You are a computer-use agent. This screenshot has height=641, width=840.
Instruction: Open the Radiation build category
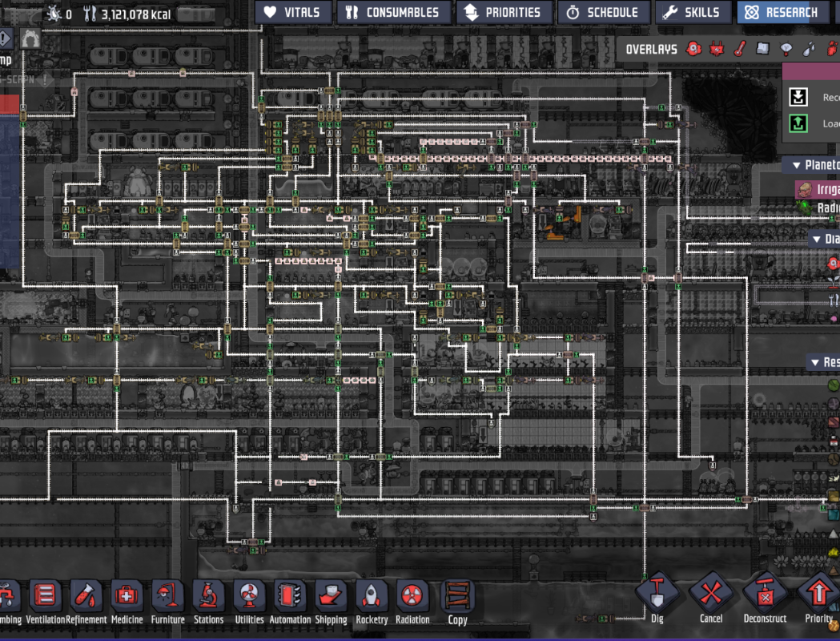click(x=412, y=603)
